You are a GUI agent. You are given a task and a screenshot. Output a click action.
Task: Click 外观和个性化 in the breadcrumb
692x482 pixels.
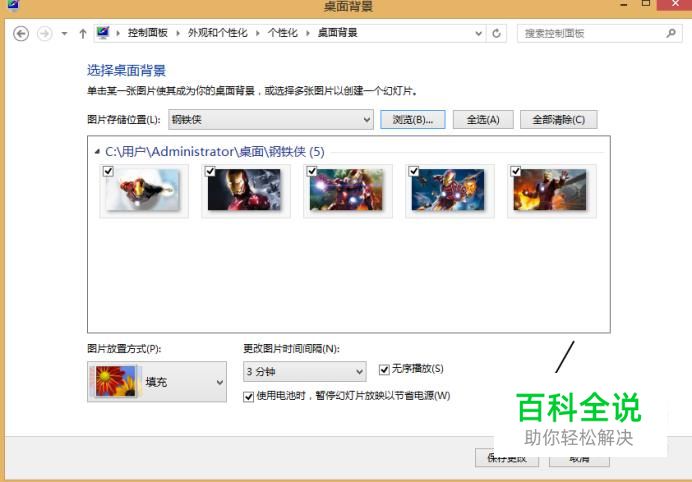[x=218, y=33]
